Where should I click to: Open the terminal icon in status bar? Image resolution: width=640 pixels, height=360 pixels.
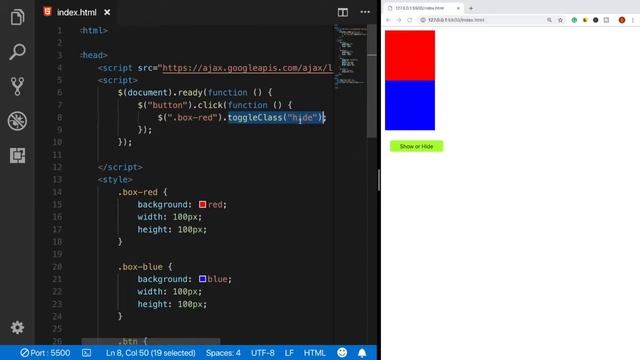(x=87, y=353)
